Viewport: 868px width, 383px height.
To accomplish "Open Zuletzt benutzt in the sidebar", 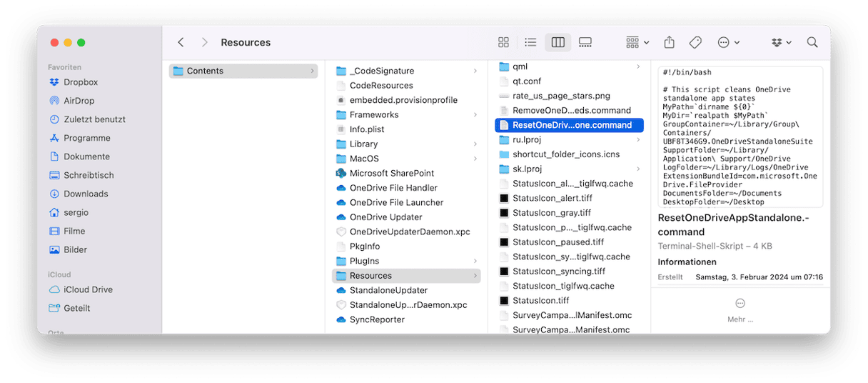I will coord(94,119).
